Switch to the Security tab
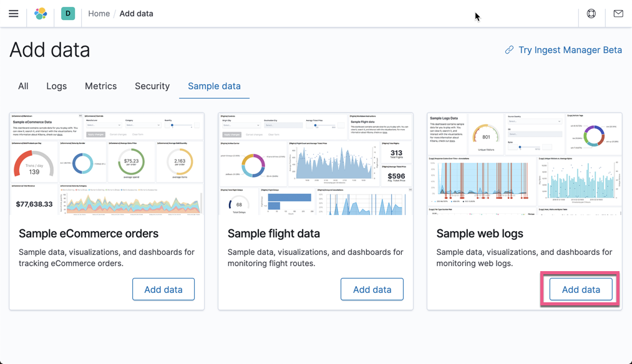Viewport: 632px width, 364px height. coord(152,86)
